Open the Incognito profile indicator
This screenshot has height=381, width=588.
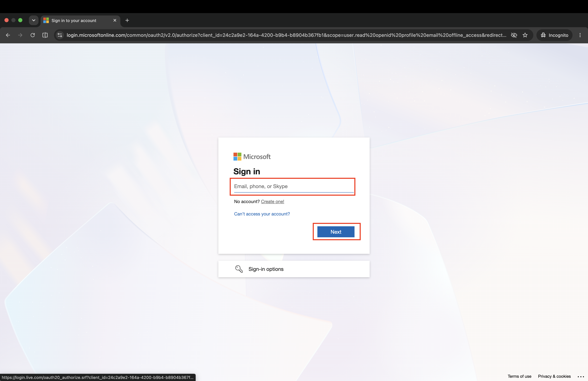point(554,35)
